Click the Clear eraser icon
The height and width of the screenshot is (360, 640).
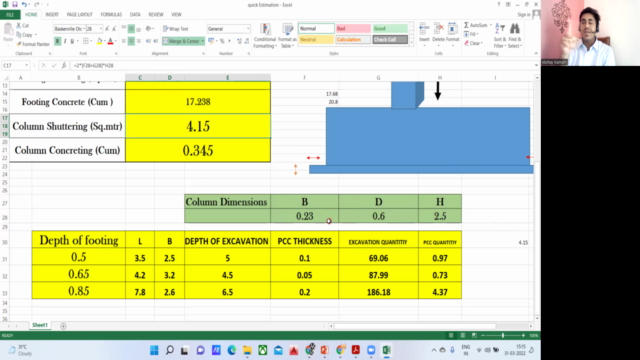pos(467,43)
